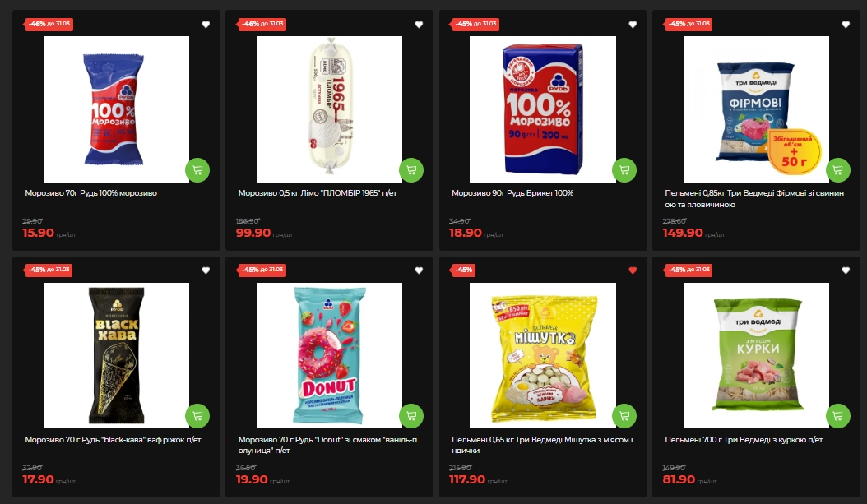Mark Три Ведмеді з куркою as favorite
This screenshot has height=504, width=867.
(x=846, y=270)
